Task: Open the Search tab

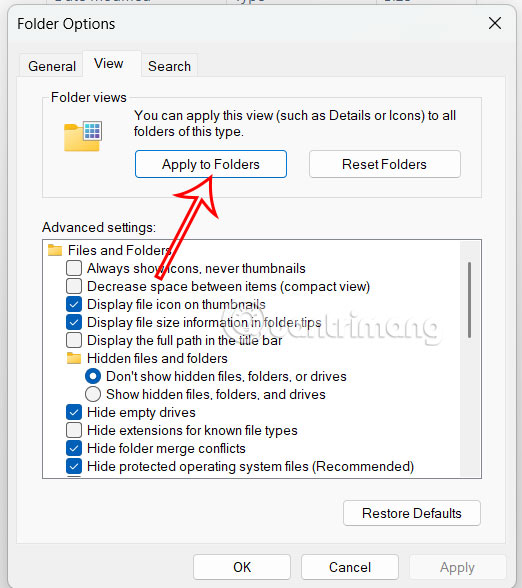Action: pyautogui.click(x=169, y=66)
